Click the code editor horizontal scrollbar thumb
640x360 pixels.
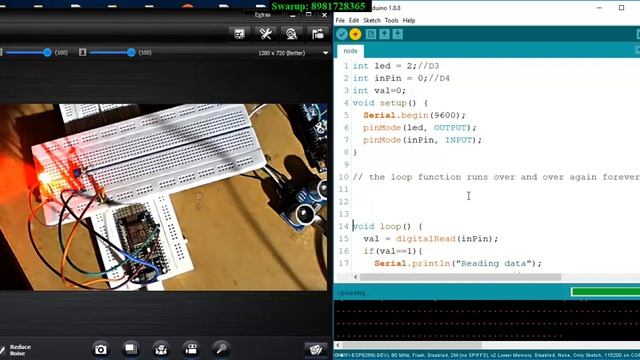pos(460,277)
